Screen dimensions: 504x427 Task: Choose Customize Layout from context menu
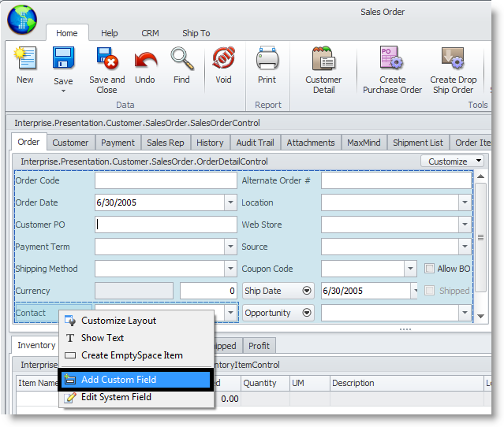coord(118,321)
